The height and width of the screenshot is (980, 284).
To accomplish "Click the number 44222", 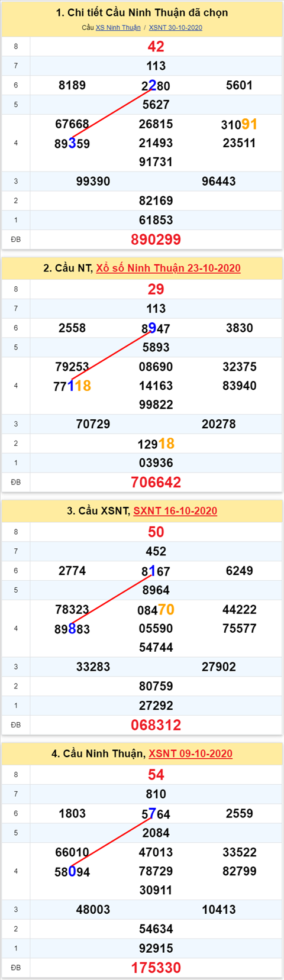I will [240, 609].
